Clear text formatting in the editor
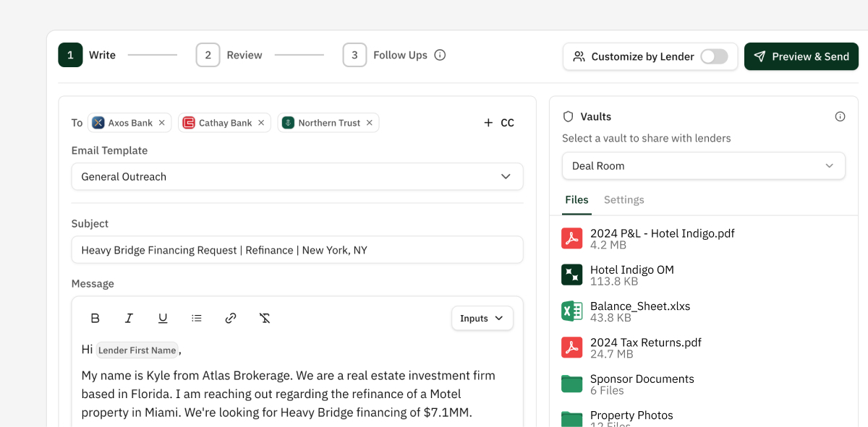 pos(265,318)
